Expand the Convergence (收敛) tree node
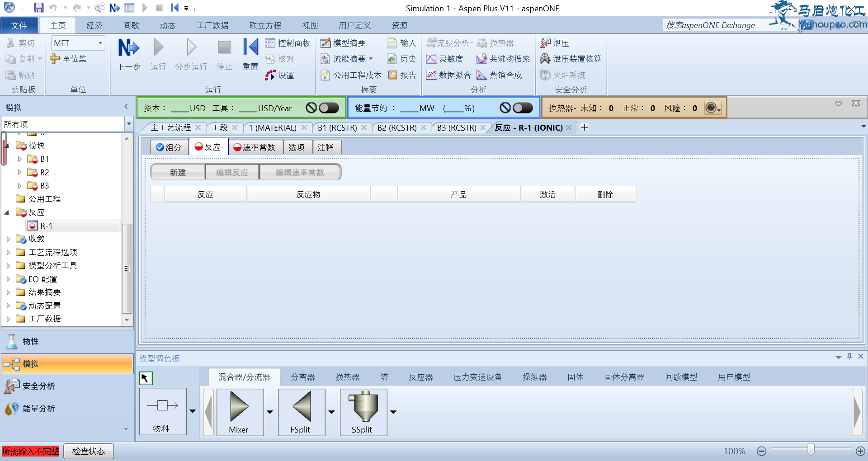The height and width of the screenshot is (461, 868). pyautogui.click(x=8, y=239)
